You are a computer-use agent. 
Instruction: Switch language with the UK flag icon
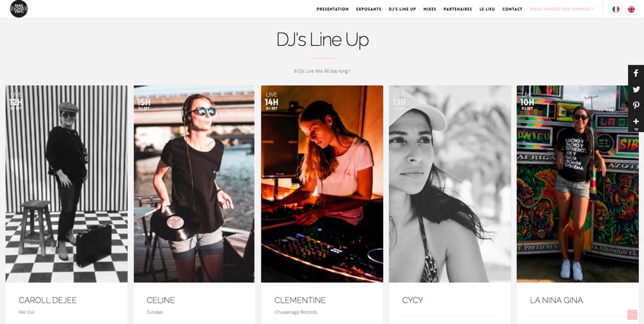click(631, 9)
